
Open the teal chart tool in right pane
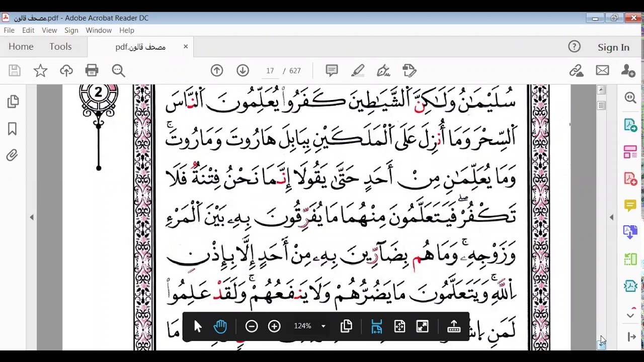coord(630,286)
